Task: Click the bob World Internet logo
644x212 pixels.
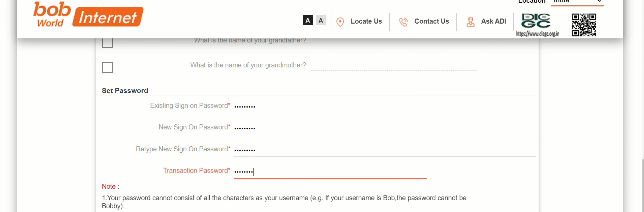Action: pyautogui.click(x=88, y=15)
